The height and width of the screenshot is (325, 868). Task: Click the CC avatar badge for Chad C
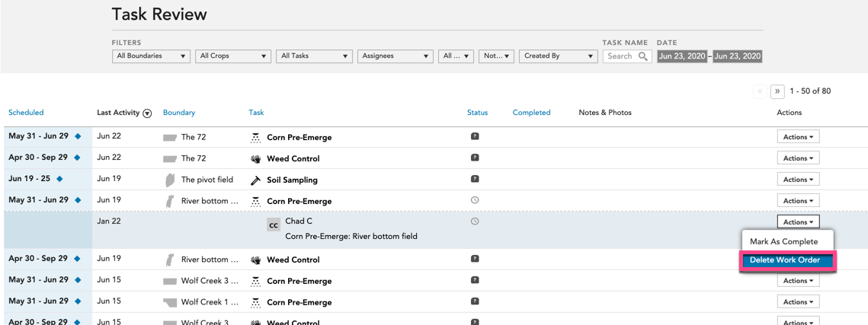tap(274, 225)
